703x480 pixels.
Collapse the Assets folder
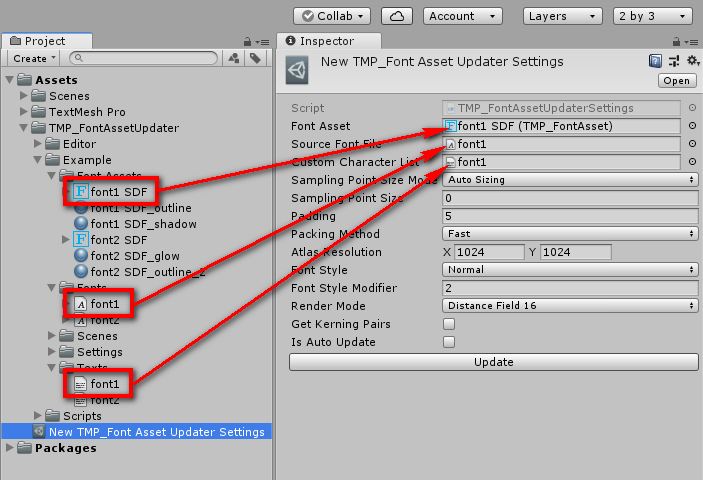[9, 80]
